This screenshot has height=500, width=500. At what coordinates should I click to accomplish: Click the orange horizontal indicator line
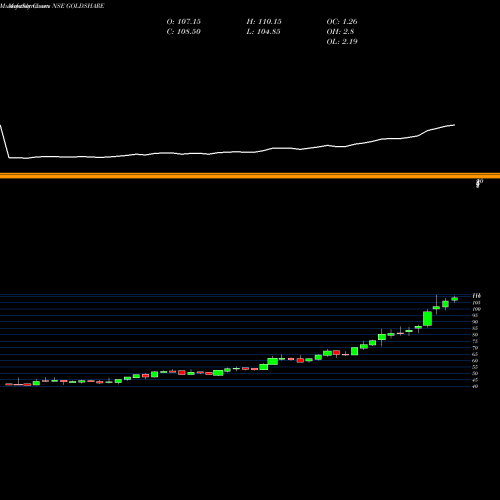click(x=250, y=176)
